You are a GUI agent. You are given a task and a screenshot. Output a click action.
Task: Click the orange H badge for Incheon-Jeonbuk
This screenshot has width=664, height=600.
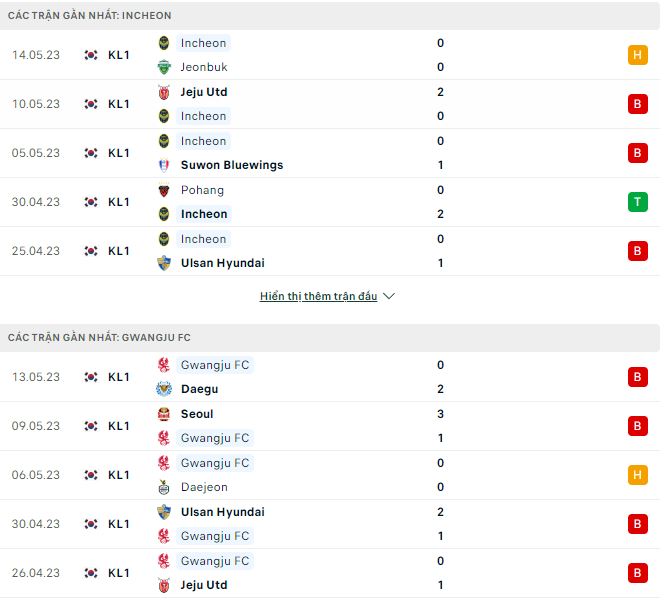(637, 55)
